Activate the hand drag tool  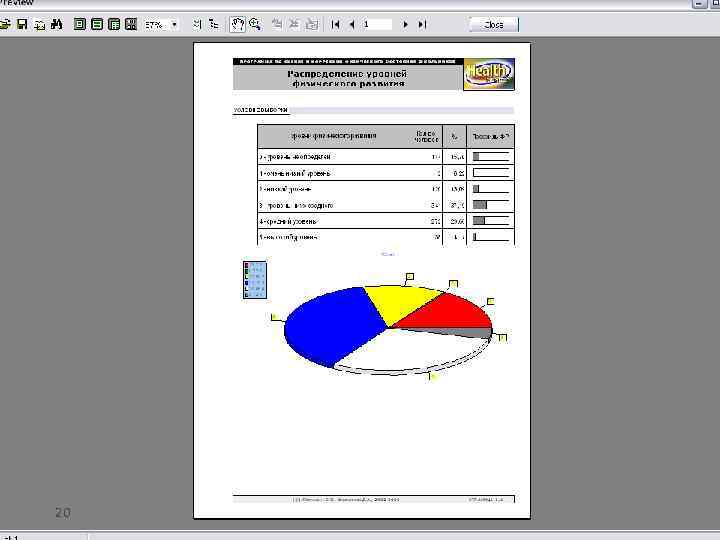coord(237,24)
